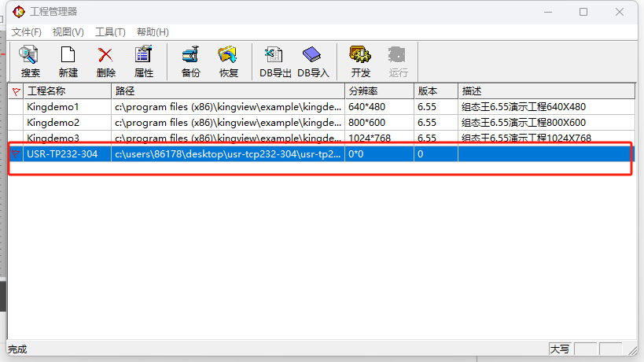Open the 帮助(H) menu
The width and height of the screenshot is (644, 362).
pyautogui.click(x=153, y=32)
